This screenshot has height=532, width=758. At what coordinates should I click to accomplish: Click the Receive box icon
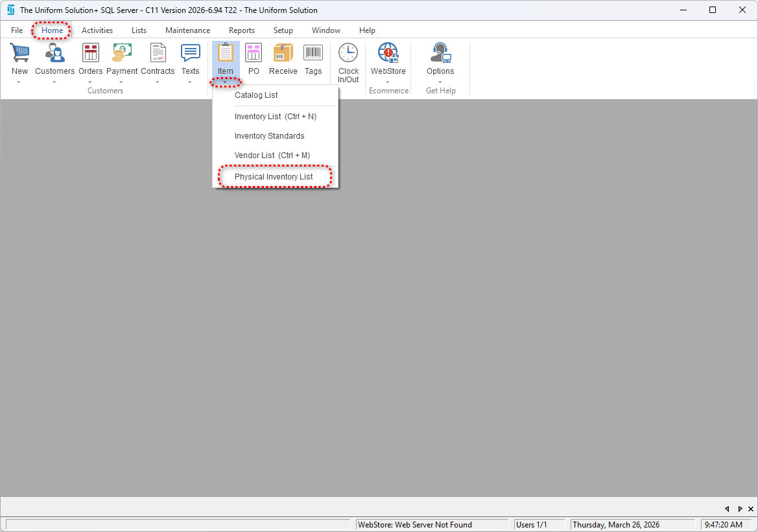(x=283, y=53)
